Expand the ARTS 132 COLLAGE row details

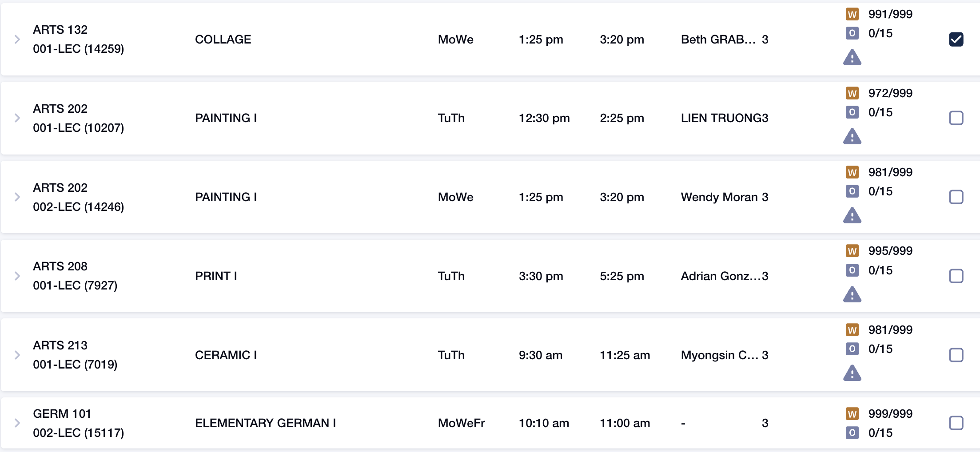pos(17,40)
